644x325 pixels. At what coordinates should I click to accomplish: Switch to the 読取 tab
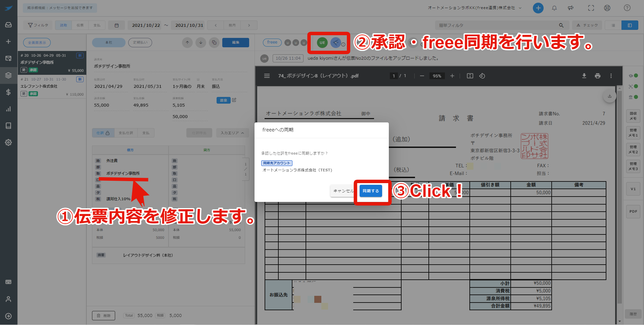point(63,25)
